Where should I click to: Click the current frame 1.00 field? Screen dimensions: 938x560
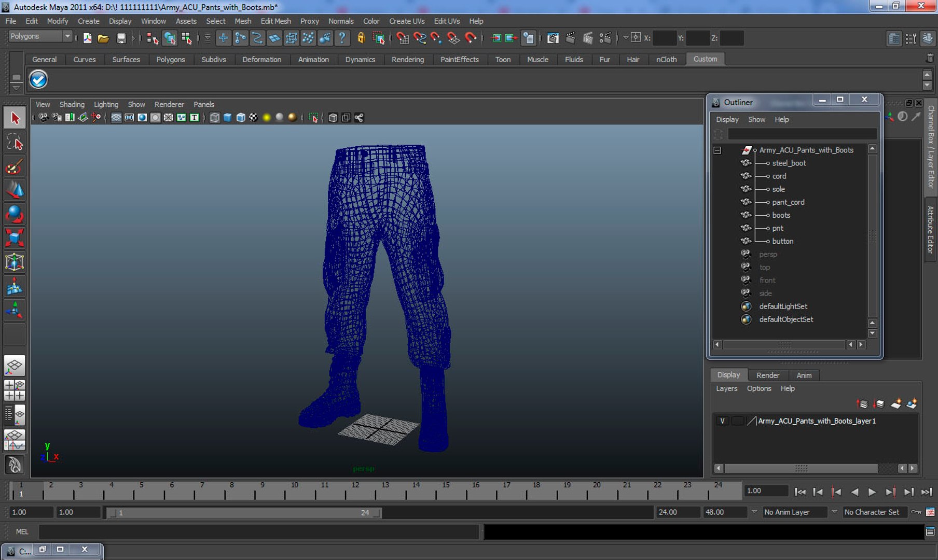click(x=766, y=491)
